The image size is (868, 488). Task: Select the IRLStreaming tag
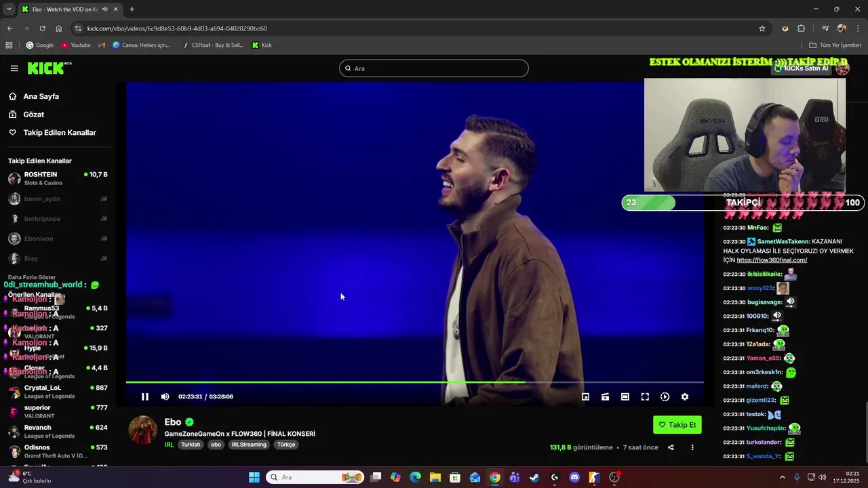pyautogui.click(x=249, y=445)
